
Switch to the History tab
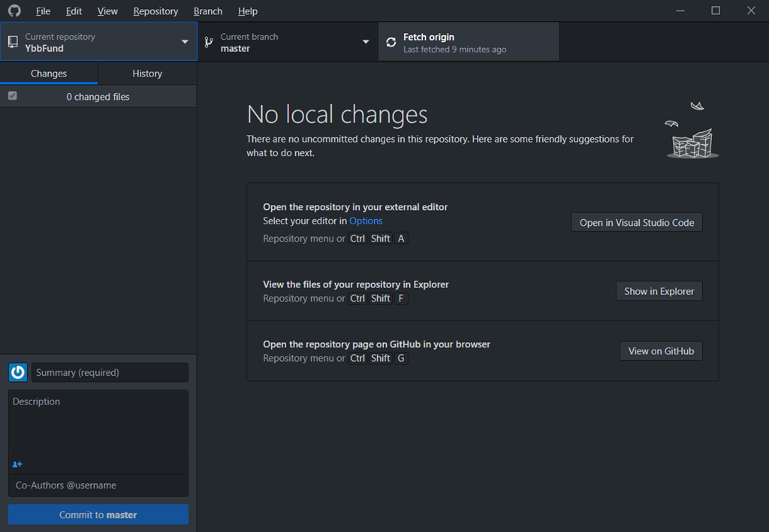[x=147, y=74]
